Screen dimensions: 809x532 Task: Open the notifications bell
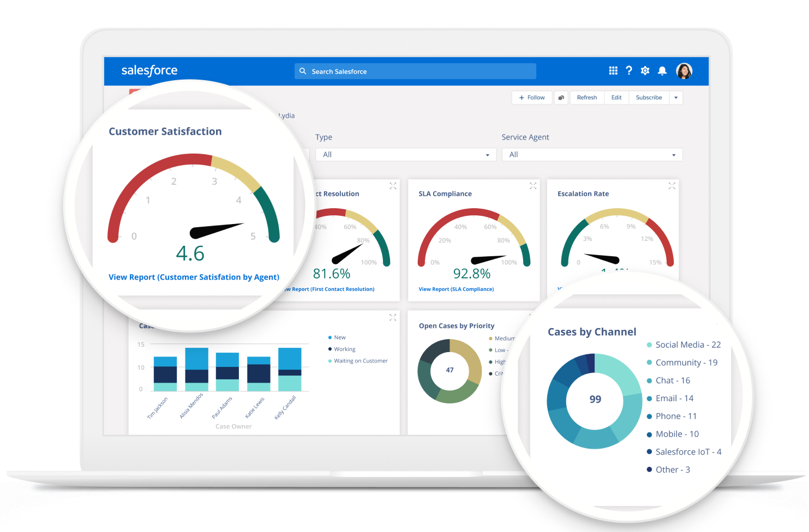coord(662,71)
